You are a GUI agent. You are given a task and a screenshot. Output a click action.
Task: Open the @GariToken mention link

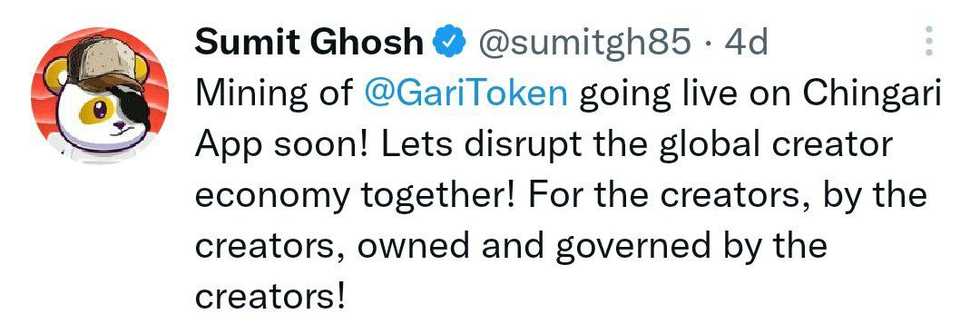point(465,94)
